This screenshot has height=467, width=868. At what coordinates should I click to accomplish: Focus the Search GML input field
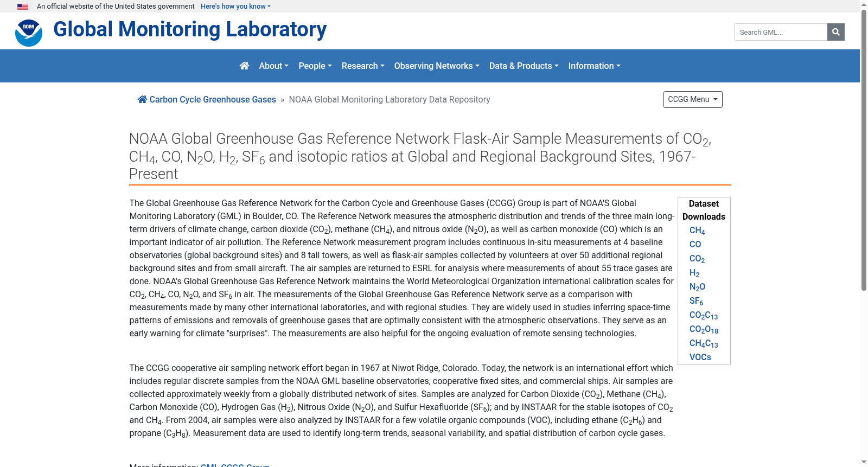point(781,32)
